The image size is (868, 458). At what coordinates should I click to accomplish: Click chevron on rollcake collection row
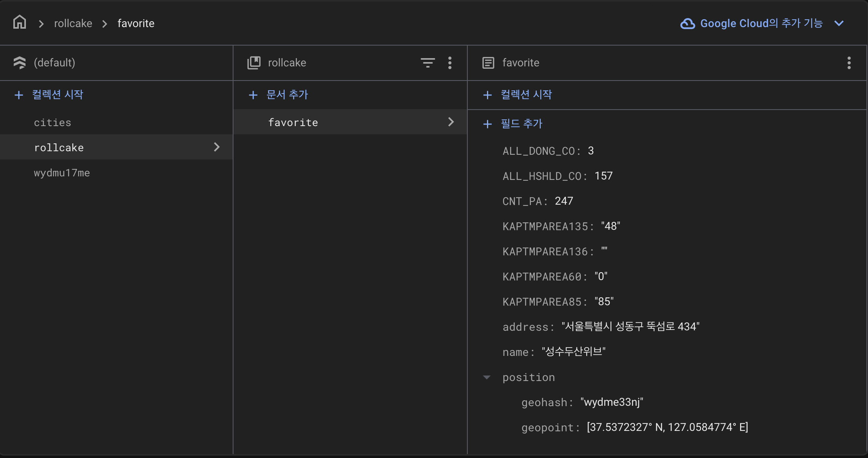[x=217, y=147]
